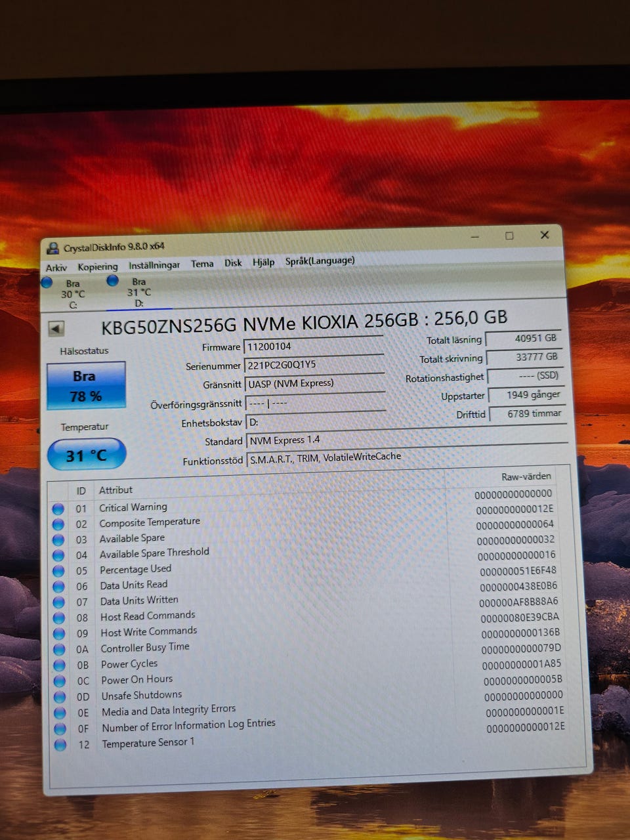The image size is (630, 840).
Task: Click the status dot for Media and Data Integrity Errors
Action: coord(60,713)
